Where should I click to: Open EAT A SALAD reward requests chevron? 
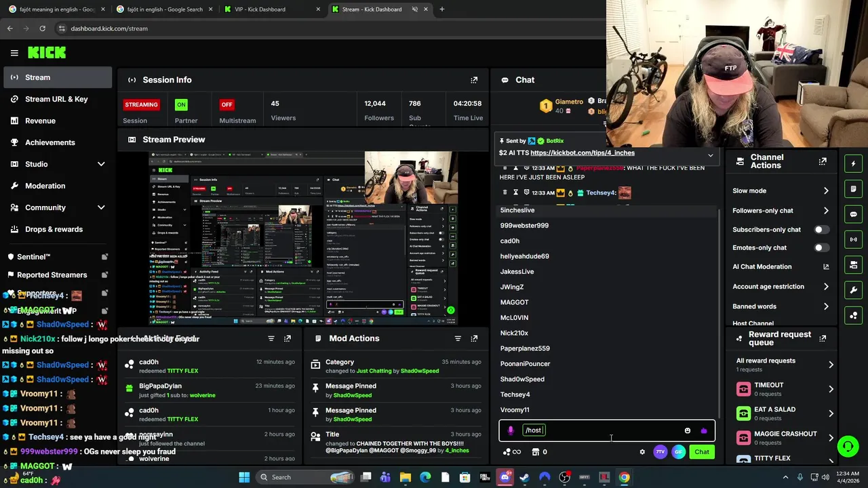coord(831,413)
